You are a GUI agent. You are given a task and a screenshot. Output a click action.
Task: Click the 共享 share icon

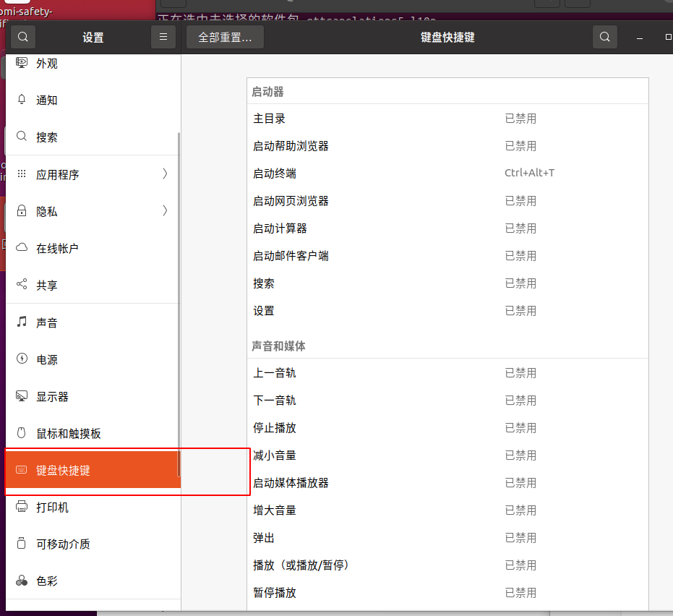coord(22,284)
